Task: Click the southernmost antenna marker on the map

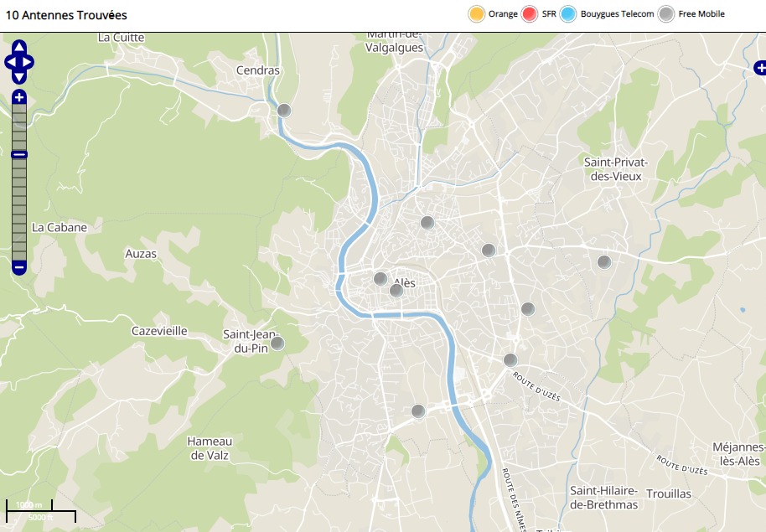Action: (x=418, y=411)
